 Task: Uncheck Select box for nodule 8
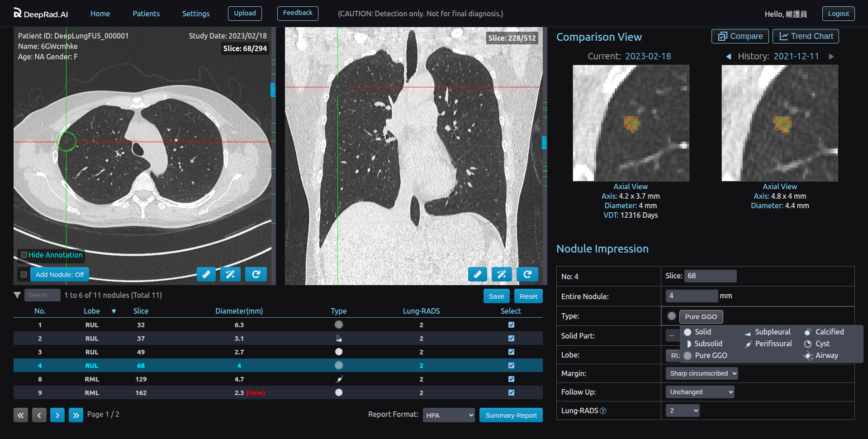click(x=511, y=379)
